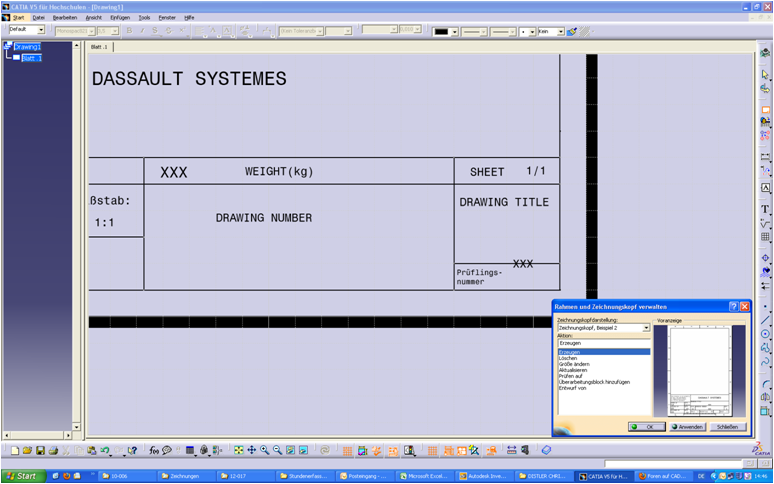
Task: Select the Blatt.1 node in the tree
Action: 32,58
